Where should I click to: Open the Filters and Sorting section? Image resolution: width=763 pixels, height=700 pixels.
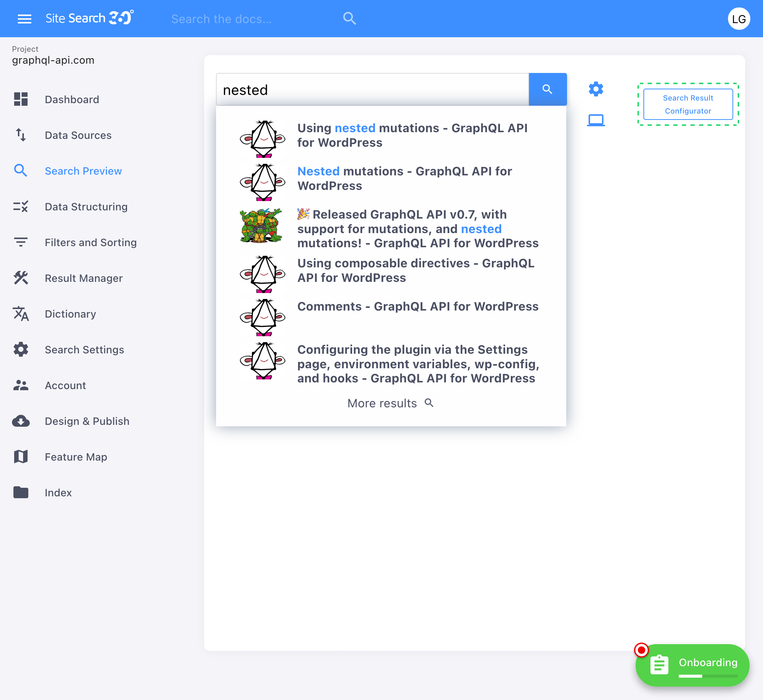pos(91,242)
